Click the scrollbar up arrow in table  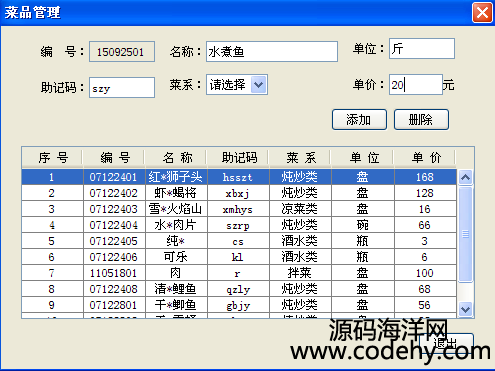[x=465, y=177]
